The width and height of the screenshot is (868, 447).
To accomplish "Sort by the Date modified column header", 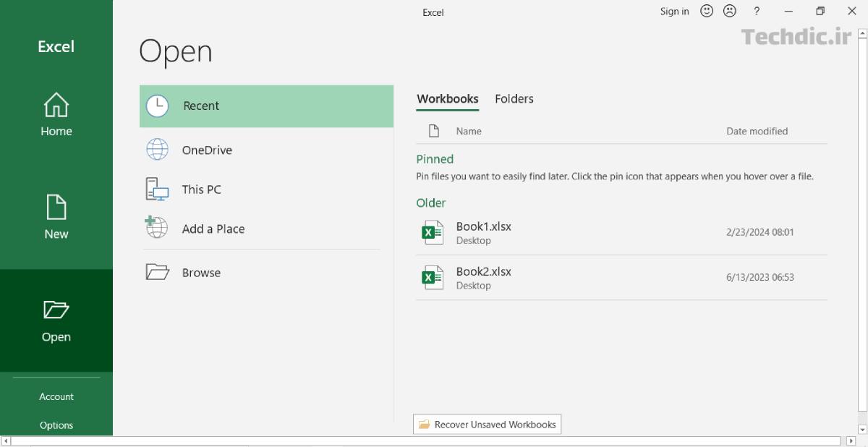I will [757, 131].
